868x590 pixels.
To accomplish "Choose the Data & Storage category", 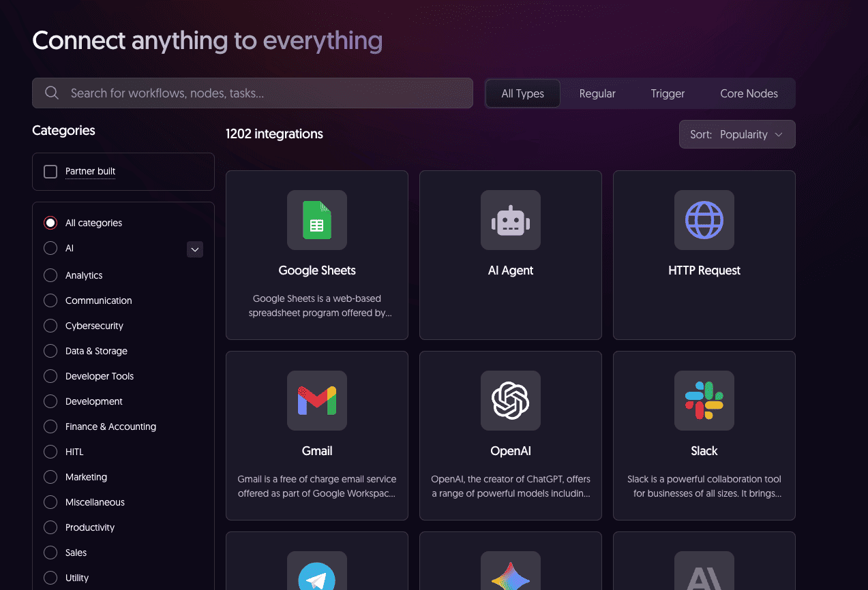I will [x=50, y=351].
